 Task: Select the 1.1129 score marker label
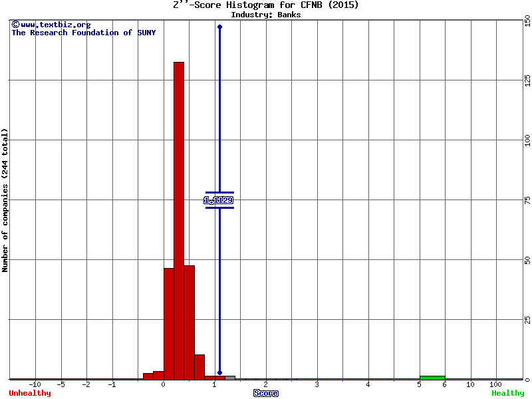(x=219, y=200)
